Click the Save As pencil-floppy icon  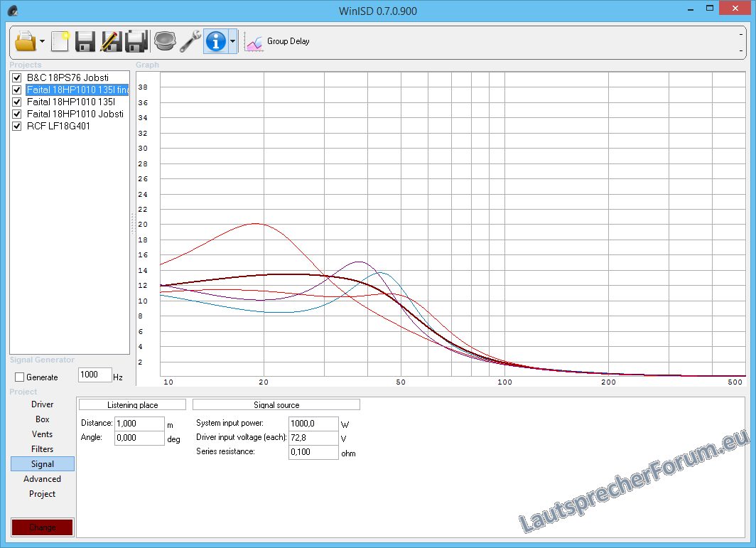coord(110,41)
